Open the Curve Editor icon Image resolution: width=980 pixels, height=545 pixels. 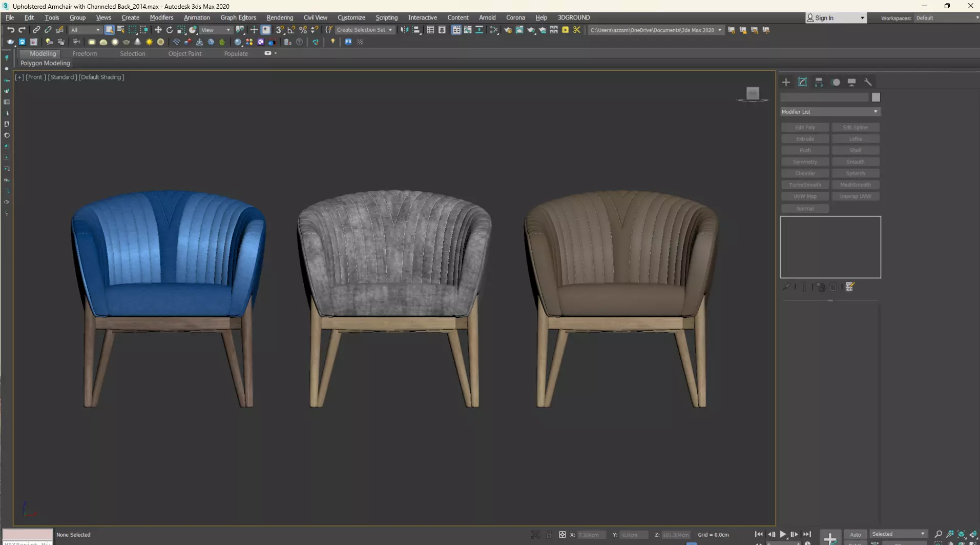coord(468,30)
